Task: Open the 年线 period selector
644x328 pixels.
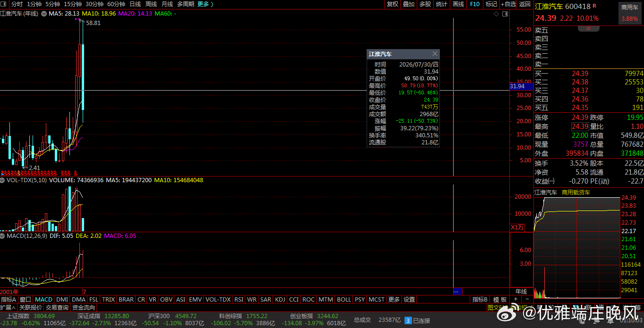Action: [x=521, y=292]
